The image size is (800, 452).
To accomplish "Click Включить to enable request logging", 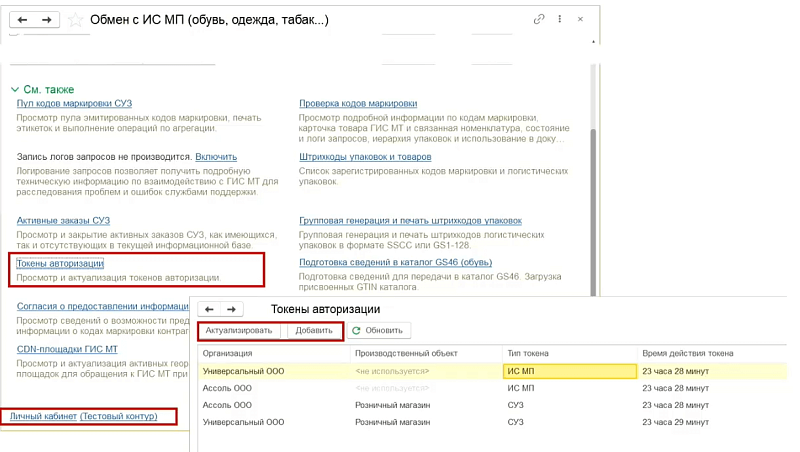I will [x=216, y=157].
